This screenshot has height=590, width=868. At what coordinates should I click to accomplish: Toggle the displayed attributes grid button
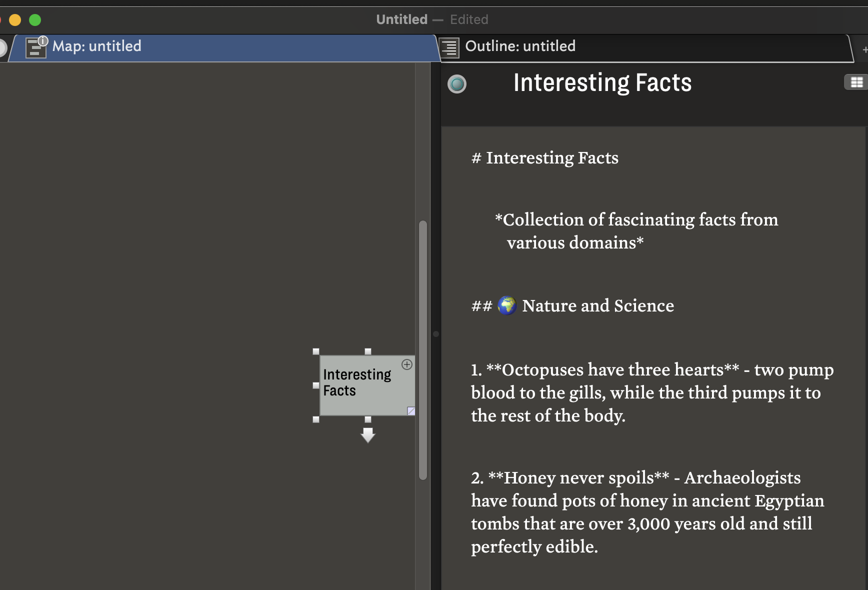[856, 82]
